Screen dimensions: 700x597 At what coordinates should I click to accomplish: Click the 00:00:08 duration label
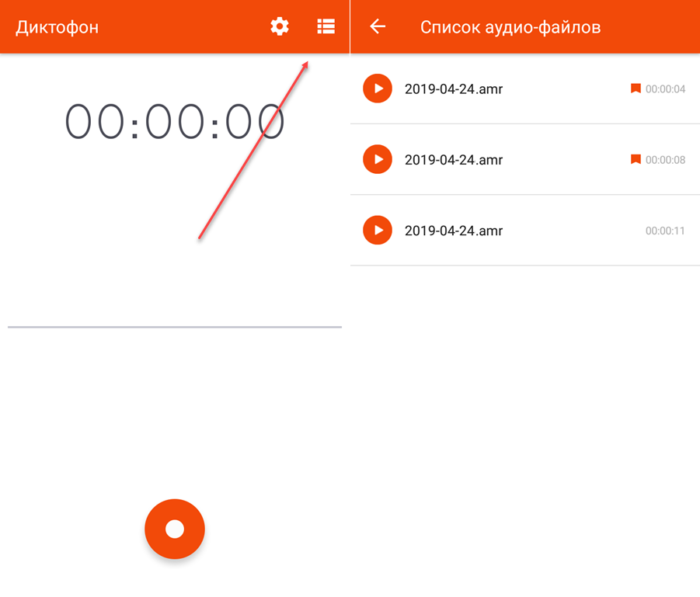[x=665, y=160]
